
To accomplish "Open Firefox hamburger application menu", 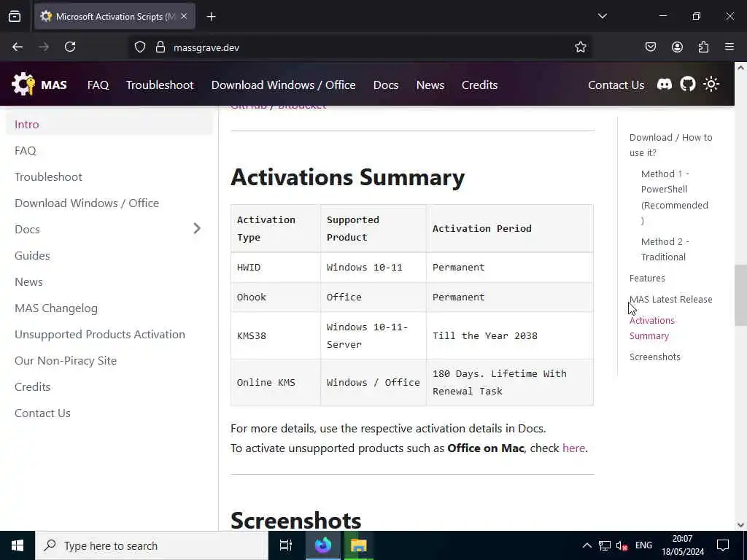I will click(729, 47).
